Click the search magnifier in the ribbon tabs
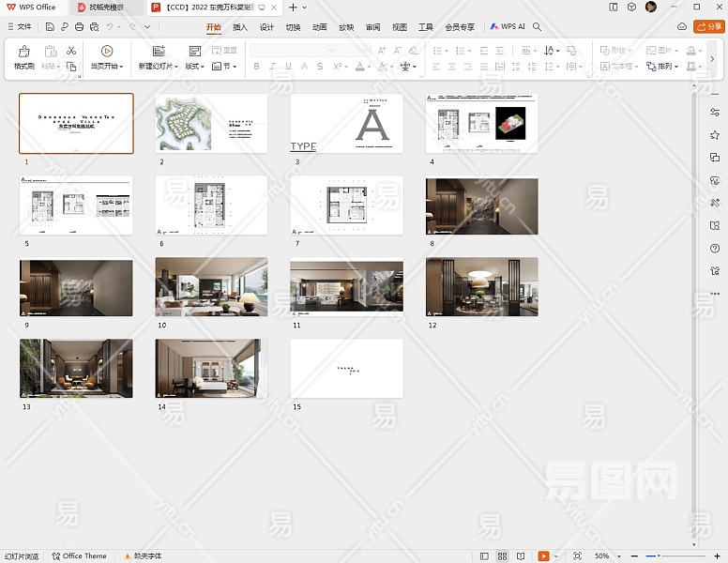728x563 pixels. point(538,27)
